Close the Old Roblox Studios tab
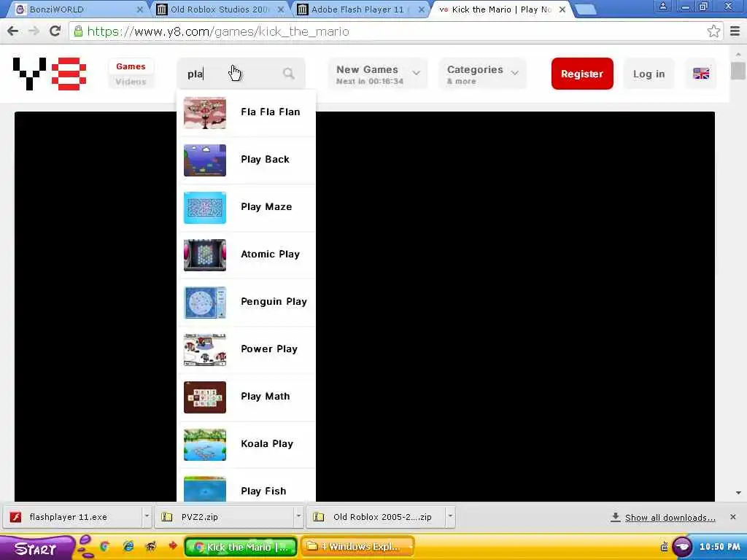747x560 pixels. (281, 9)
